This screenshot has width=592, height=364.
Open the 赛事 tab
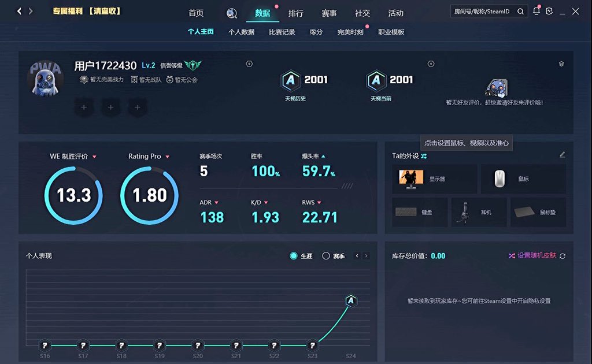click(329, 13)
